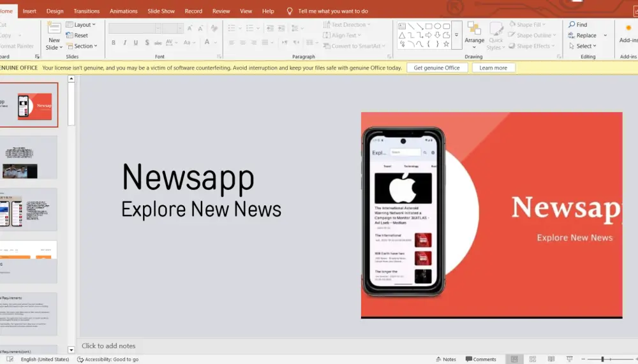
Task: Open the font name combo box
Action: [x=135, y=28]
